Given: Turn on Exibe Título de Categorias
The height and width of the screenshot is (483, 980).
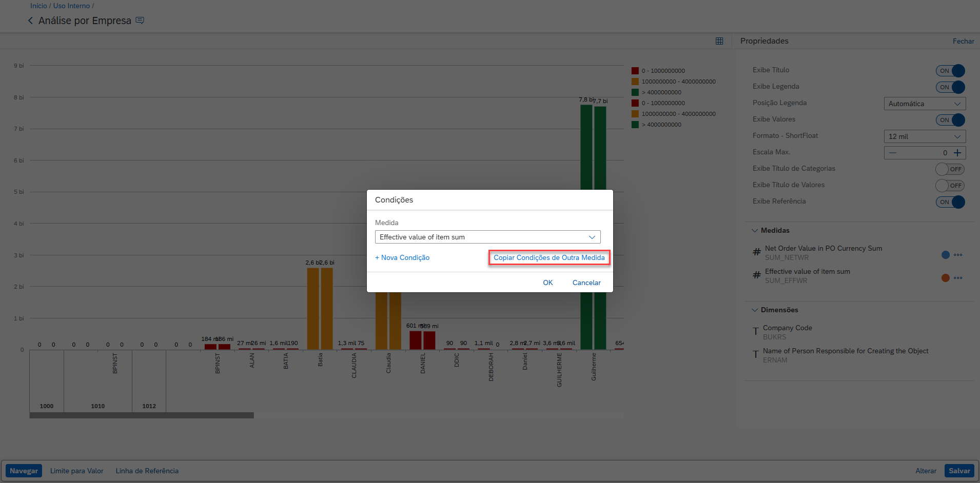Looking at the screenshot, I should click(x=950, y=169).
